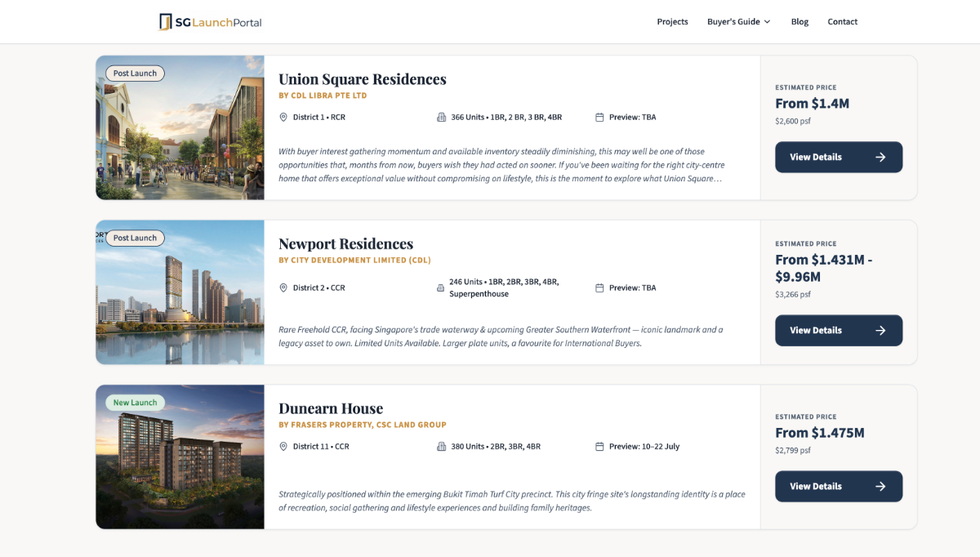Click the $2,600 psf value

[793, 122]
